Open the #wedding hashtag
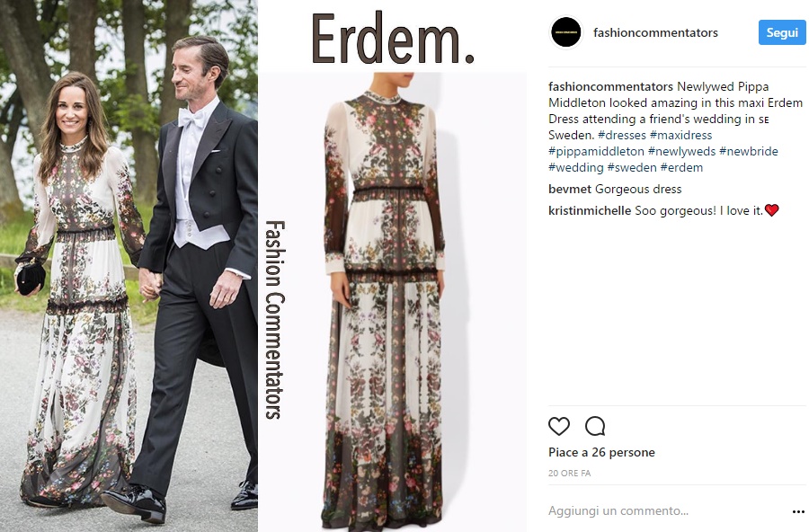 point(576,168)
